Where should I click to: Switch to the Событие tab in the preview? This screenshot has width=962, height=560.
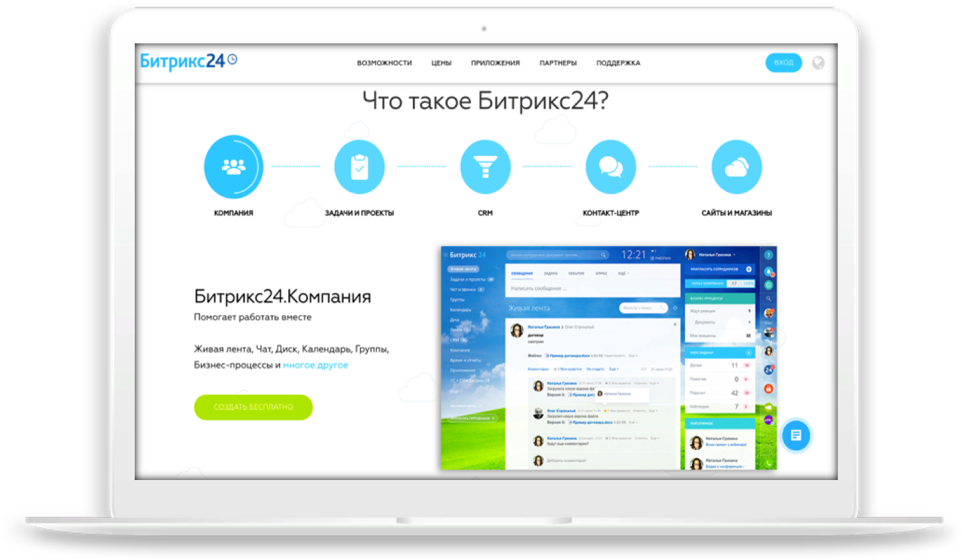[576, 273]
